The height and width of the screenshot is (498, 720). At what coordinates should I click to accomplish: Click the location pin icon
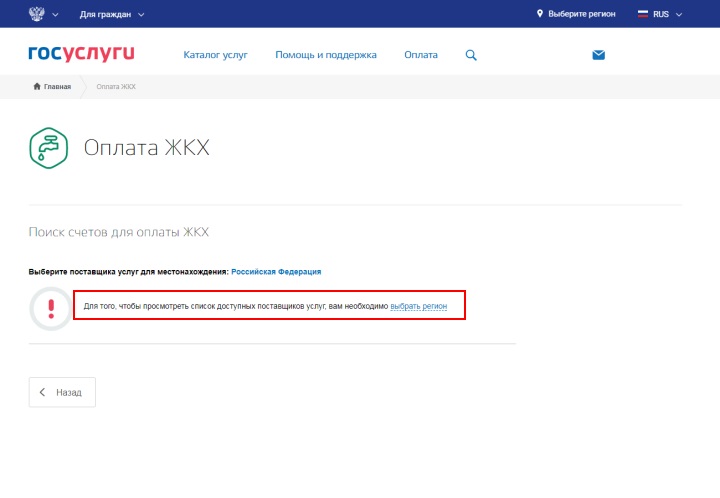click(540, 14)
